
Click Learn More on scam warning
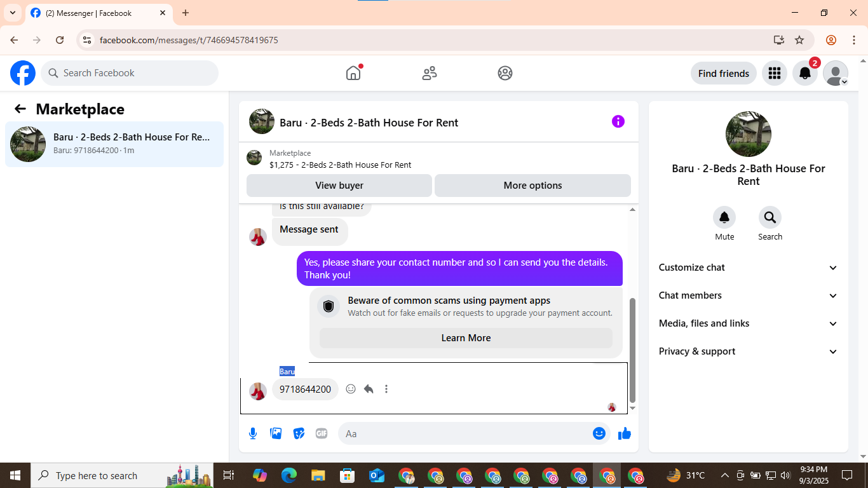(466, 338)
